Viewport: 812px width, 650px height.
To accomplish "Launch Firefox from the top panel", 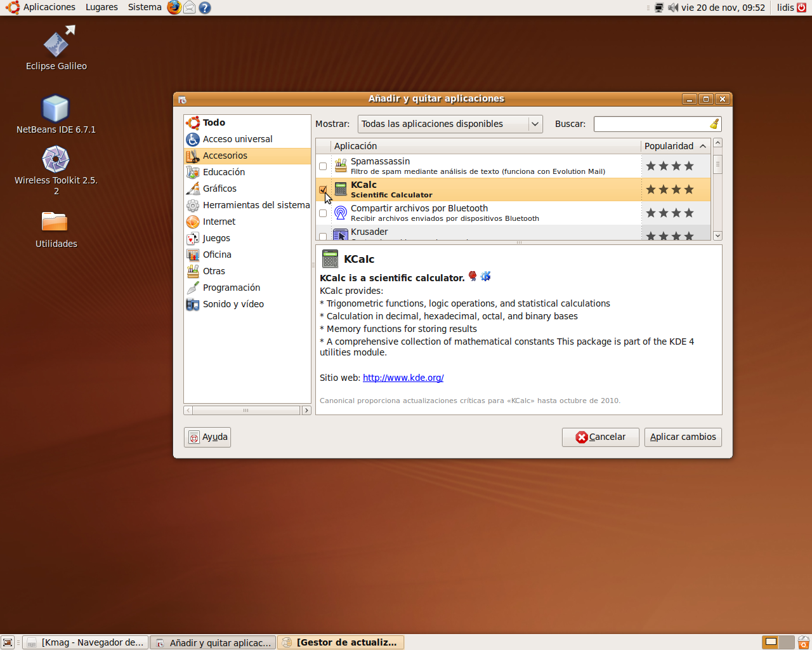I will coord(173,8).
